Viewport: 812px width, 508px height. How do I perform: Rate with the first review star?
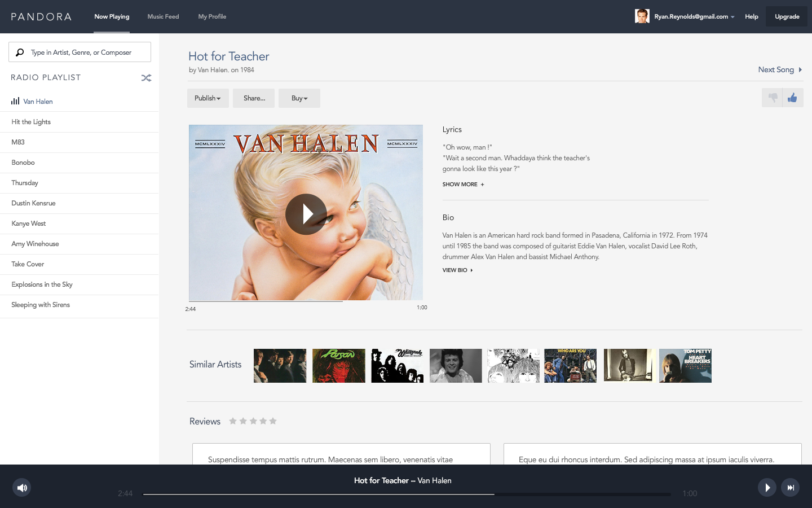coord(232,421)
